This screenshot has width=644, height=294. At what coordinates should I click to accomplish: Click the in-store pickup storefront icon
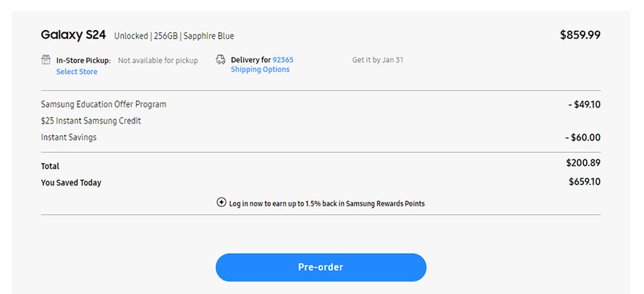(x=46, y=60)
